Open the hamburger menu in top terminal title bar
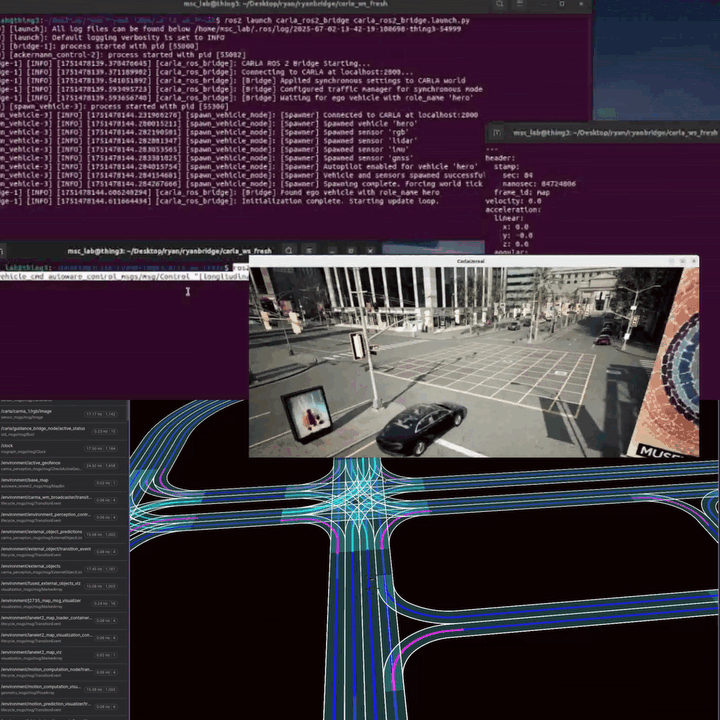Screen dimensions: 720x720 520,4
